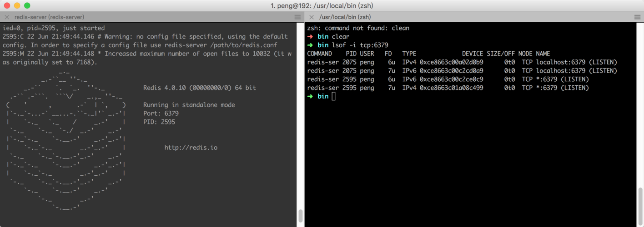Close the redis-server pane with its X icon
Viewport: 644px width, 227px height.
(x=7, y=17)
